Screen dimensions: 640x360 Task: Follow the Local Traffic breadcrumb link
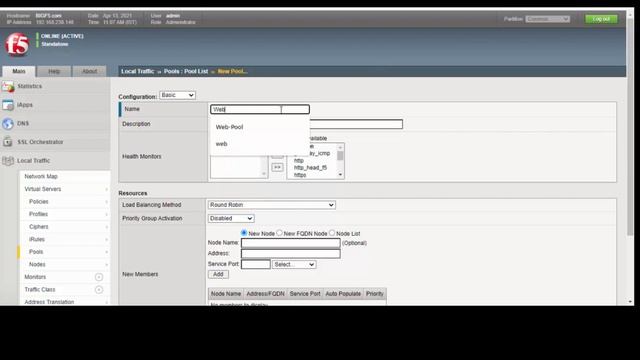point(137,71)
